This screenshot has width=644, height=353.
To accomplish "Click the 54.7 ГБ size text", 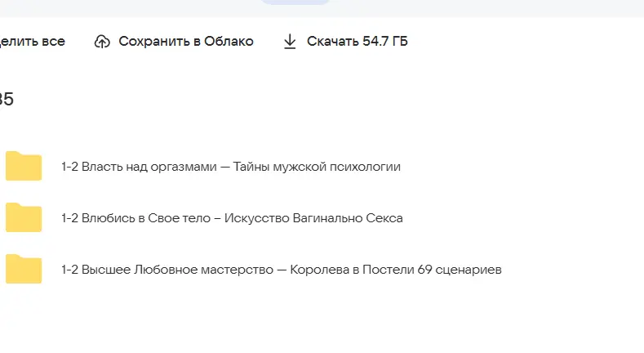I will pyautogui.click(x=385, y=42).
